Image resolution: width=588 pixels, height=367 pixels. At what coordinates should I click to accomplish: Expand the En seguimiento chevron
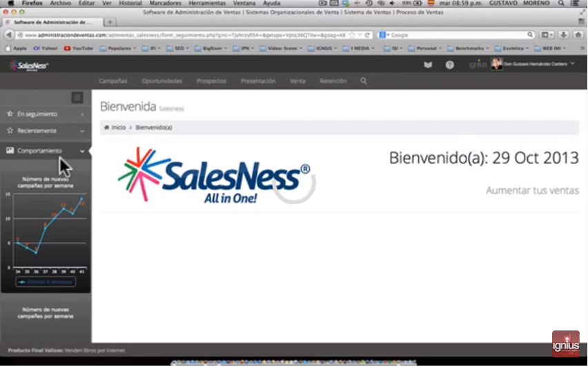[82, 115]
